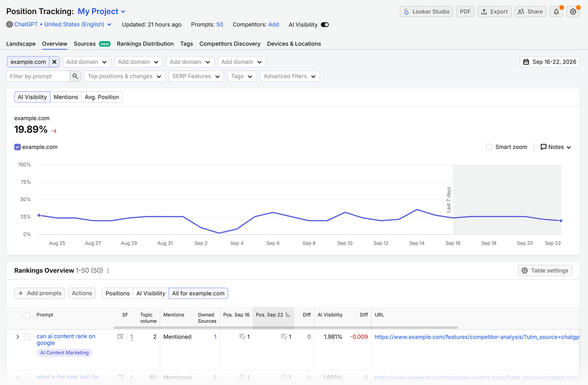Open SERP Features filter dropdown
588x385 pixels.
[x=196, y=76]
